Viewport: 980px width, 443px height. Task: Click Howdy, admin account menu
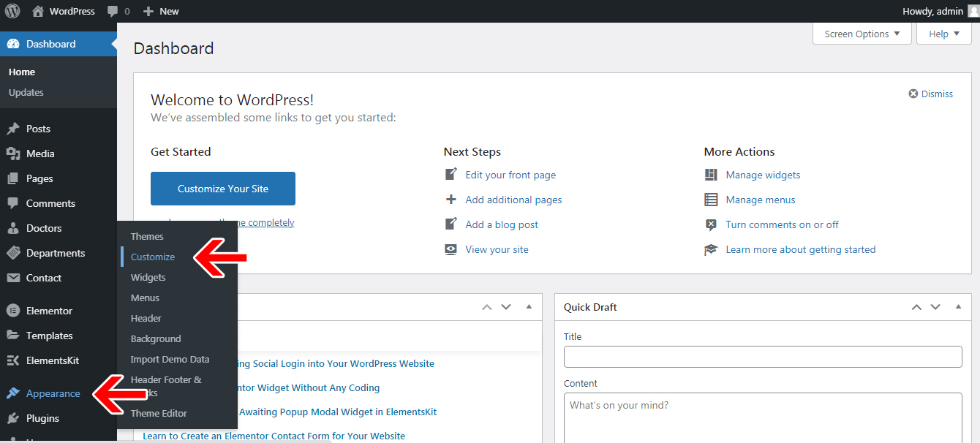point(941,11)
